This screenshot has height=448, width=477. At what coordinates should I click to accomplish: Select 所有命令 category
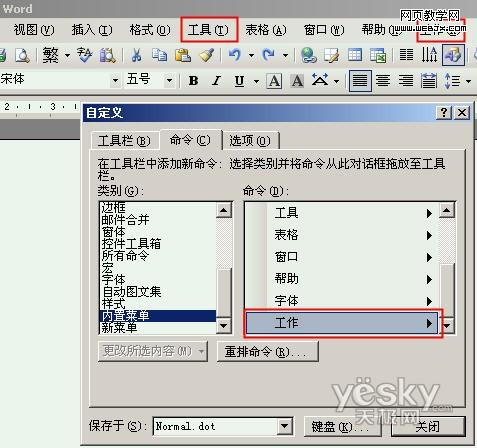point(158,256)
